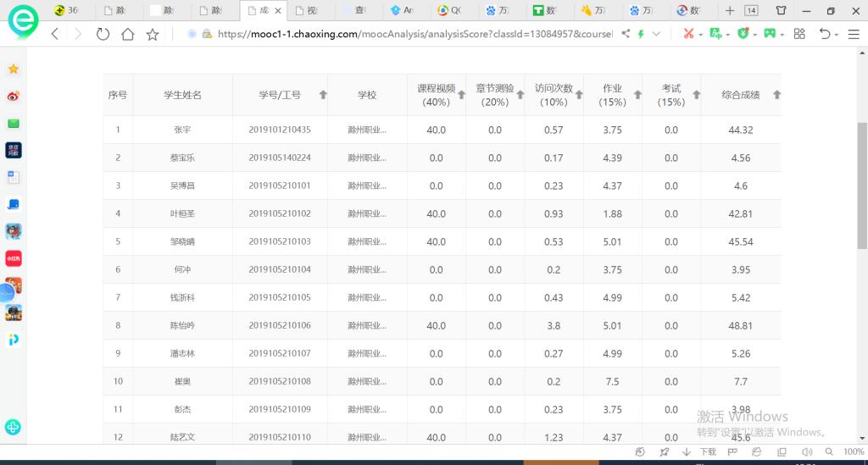Image resolution: width=868 pixels, height=465 pixels.
Task: Click the address bar URL field
Action: pos(407,34)
